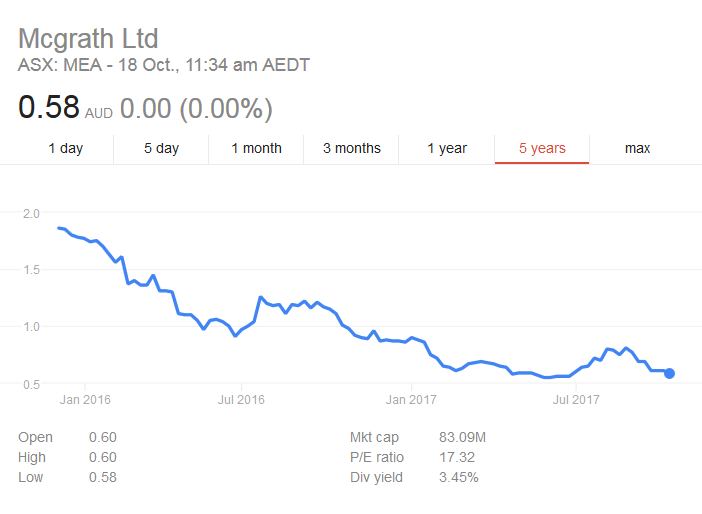Click the P/E ratio value 17.32
The width and height of the screenshot is (702, 514).
[x=456, y=457]
